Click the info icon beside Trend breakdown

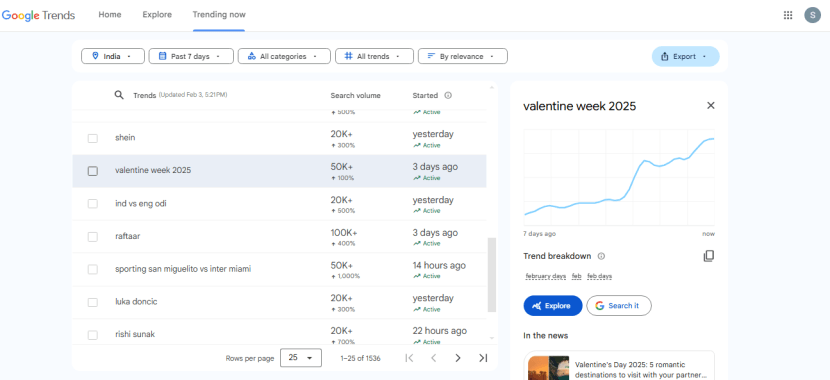tap(601, 256)
